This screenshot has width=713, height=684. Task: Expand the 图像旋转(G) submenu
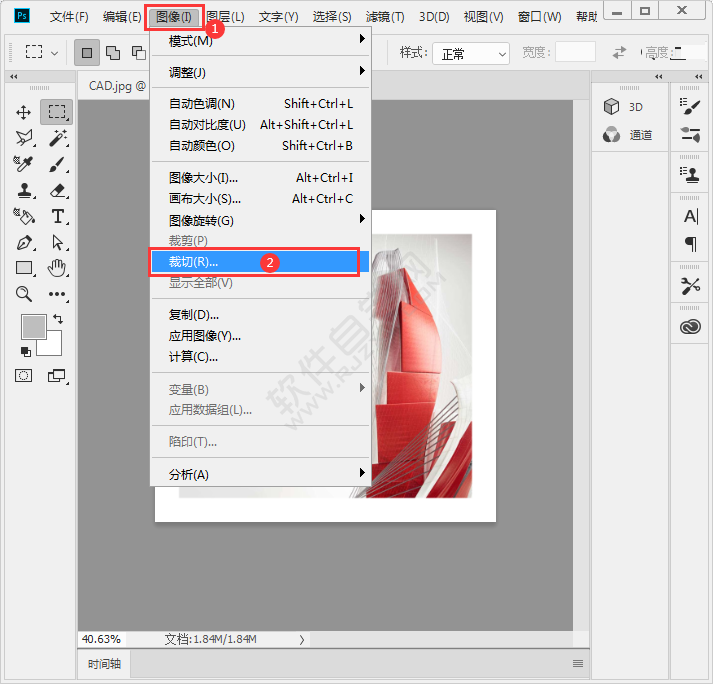pyautogui.click(x=261, y=220)
